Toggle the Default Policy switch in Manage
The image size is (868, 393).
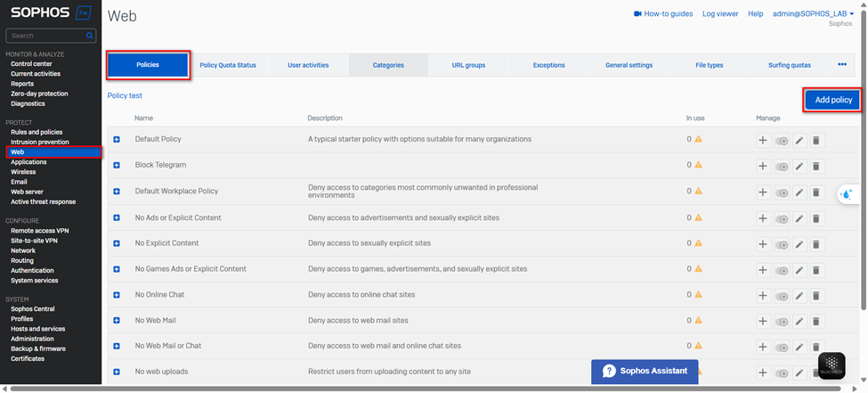coord(782,141)
